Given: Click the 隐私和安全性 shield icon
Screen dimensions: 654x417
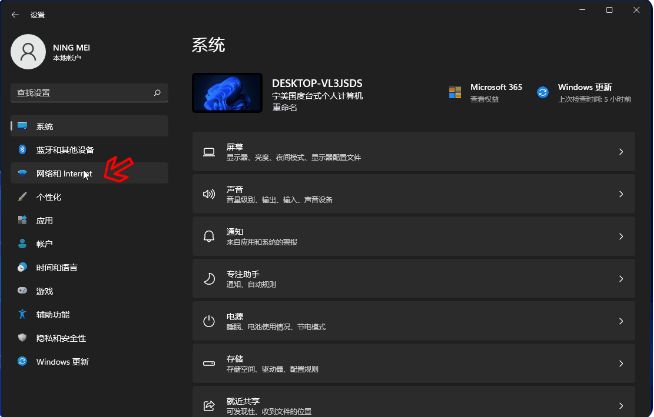Looking at the screenshot, I should 22,338.
